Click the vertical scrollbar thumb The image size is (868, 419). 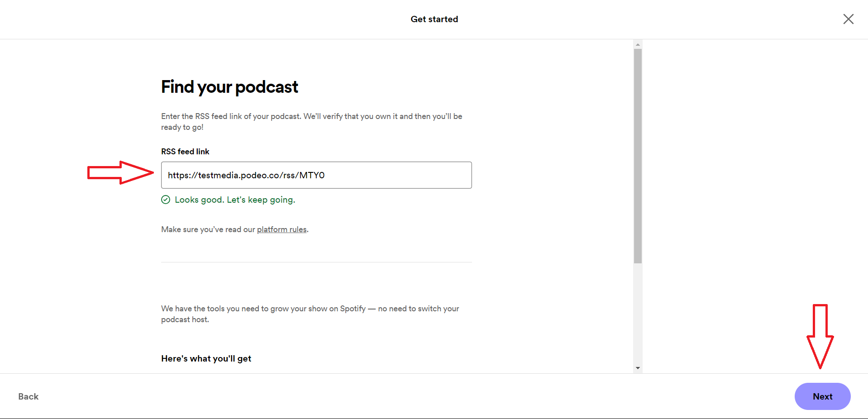pyautogui.click(x=638, y=156)
